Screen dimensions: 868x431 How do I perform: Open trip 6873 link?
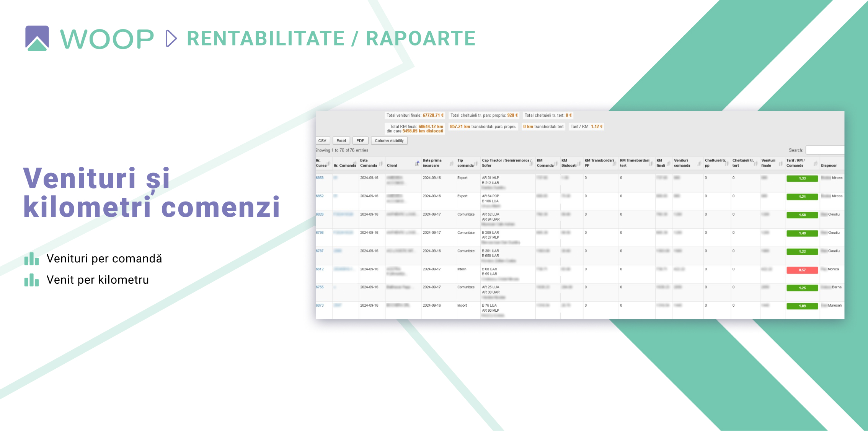[x=320, y=306]
